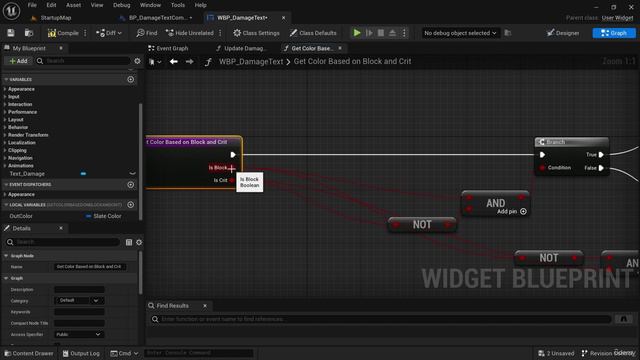Screen dimensions: 640x360
Task: Navigate back in graph history
Action: tap(174, 61)
